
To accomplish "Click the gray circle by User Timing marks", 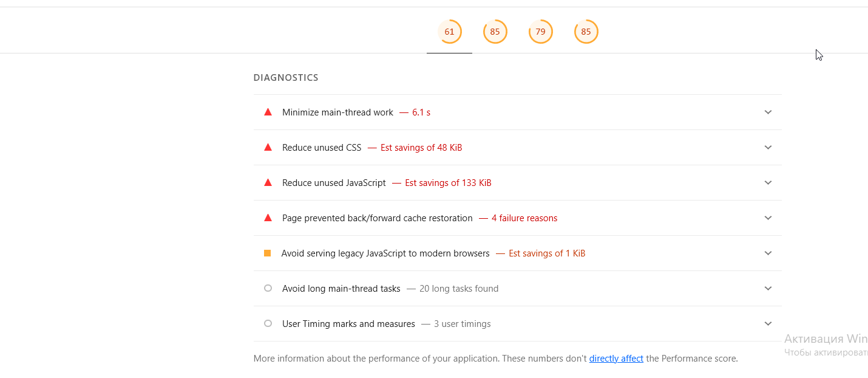I will point(268,324).
